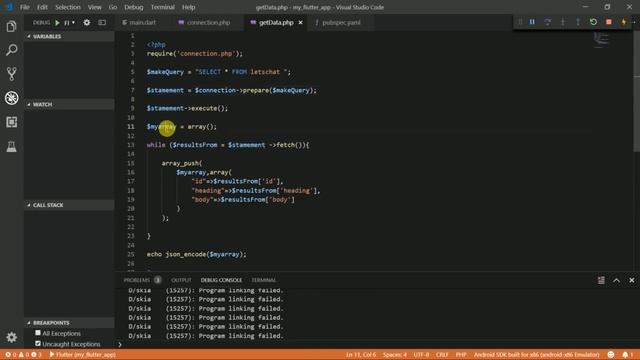Enable the All Exceptions breakpoint checkbox
Viewport: 640px width, 360px height.
click(x=38, y=333)
